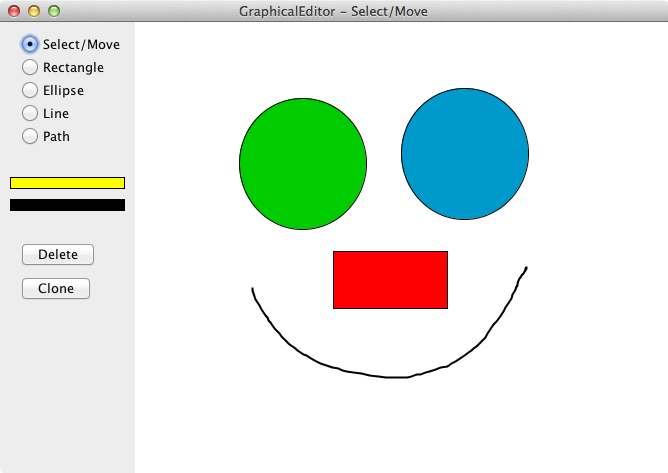
Task: Select the blue circle on canvas
Action: pyautogui.click(x=465, y=154)
